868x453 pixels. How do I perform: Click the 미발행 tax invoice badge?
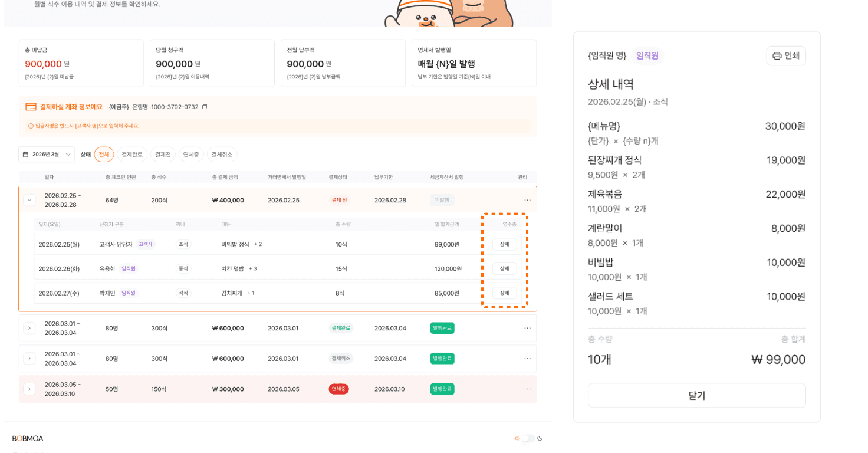pos(442,200)
